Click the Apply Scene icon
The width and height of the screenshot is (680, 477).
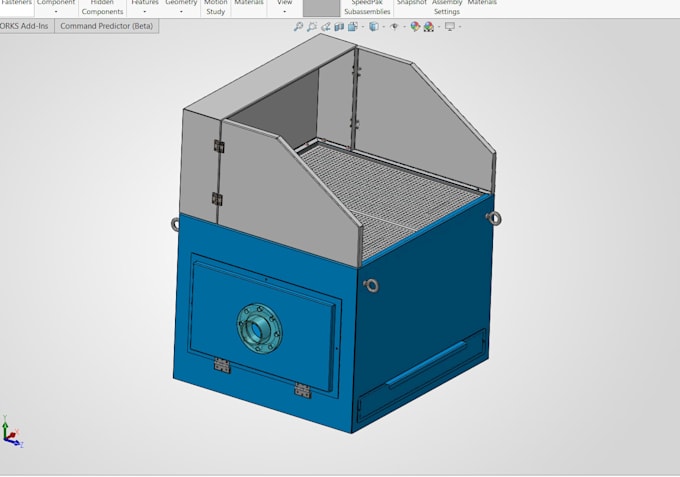428,27
